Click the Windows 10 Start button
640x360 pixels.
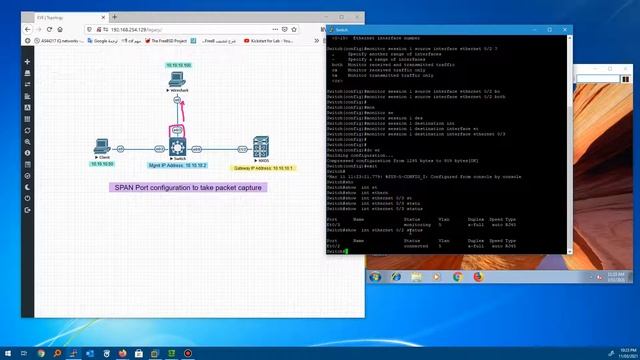click(8, 353)
